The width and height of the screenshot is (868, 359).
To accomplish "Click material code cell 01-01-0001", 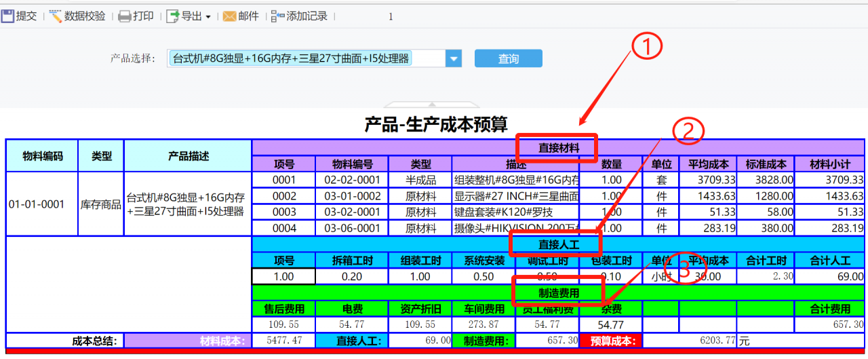I will tap(42, 204).
